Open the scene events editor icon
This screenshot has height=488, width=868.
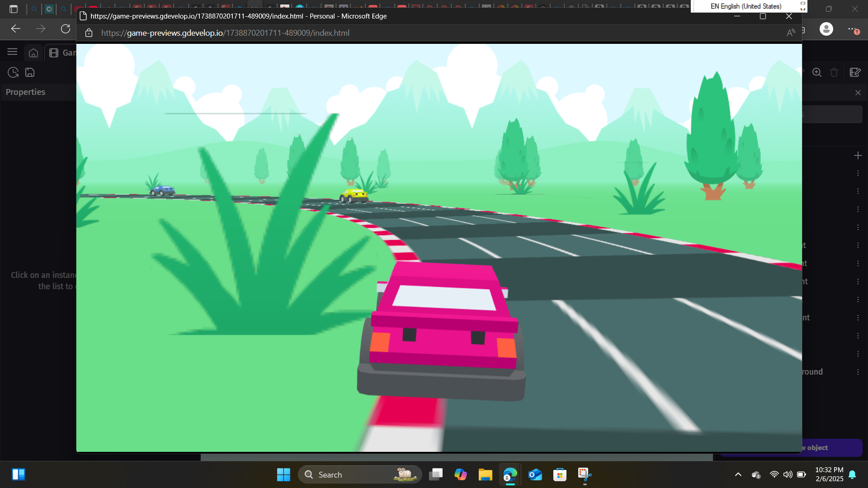pyautogui.click(x=855, y=72)
